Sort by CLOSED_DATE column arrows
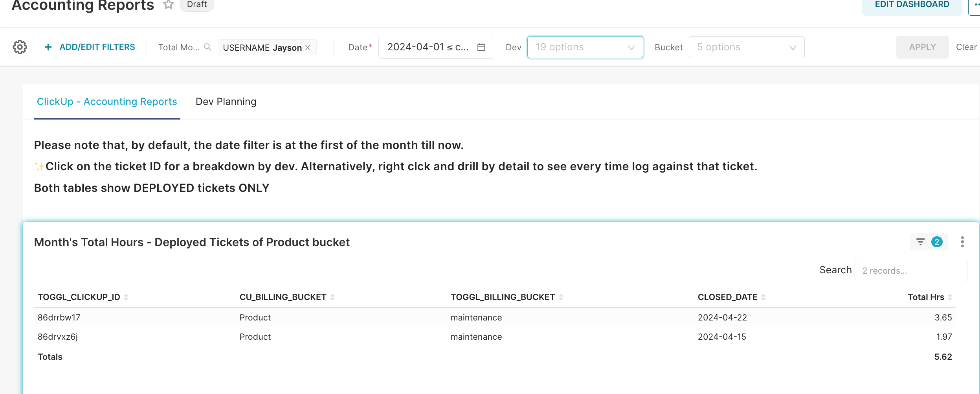The height and width of the screenshot is (394, 980). [763, 297]
